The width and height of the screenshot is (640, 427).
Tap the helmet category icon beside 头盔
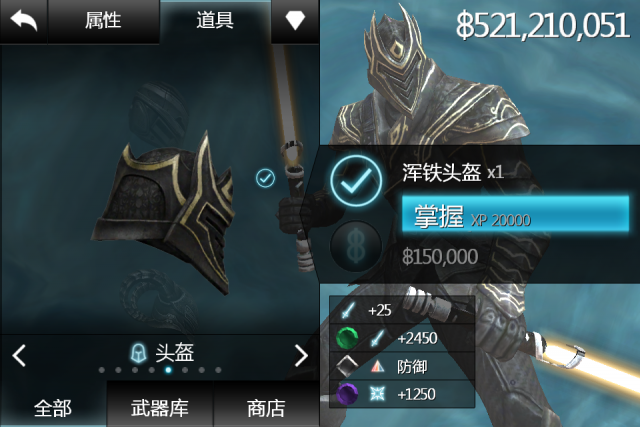pyautogui.click(x=138, y=352)
